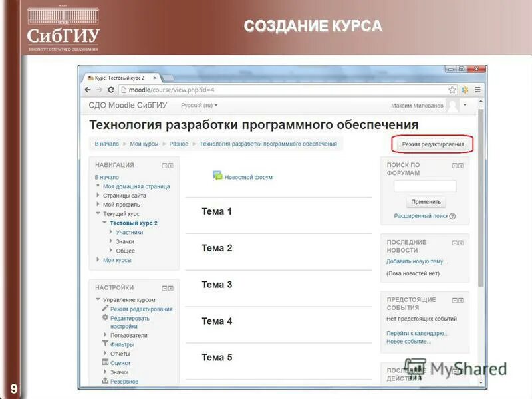Viewport: 532px width, 399px height.
Task: Dock the Навигация block with its dock icon
Action: click(171, 166)
